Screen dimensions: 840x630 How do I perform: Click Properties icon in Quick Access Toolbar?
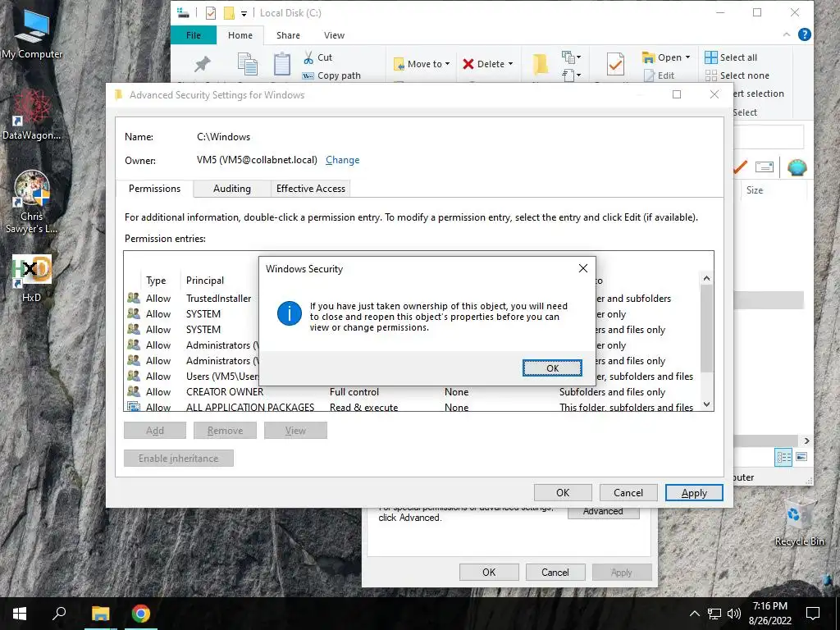tap(211, 13)
